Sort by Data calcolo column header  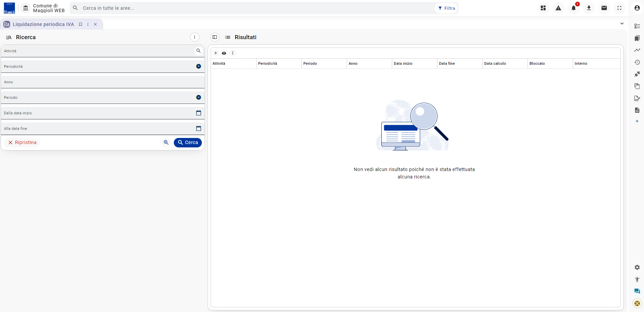(x=505, y=63)
